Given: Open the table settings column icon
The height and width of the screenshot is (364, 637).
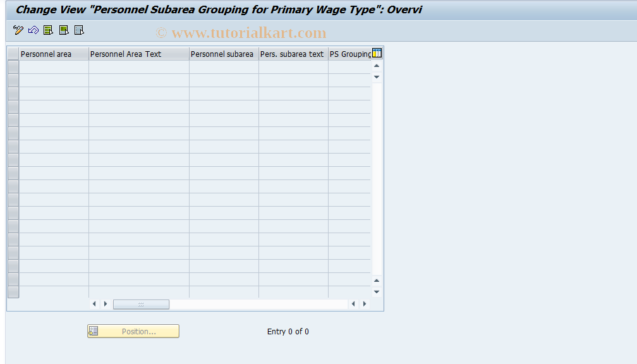Looking at the screenshot, I should [377, 53].
